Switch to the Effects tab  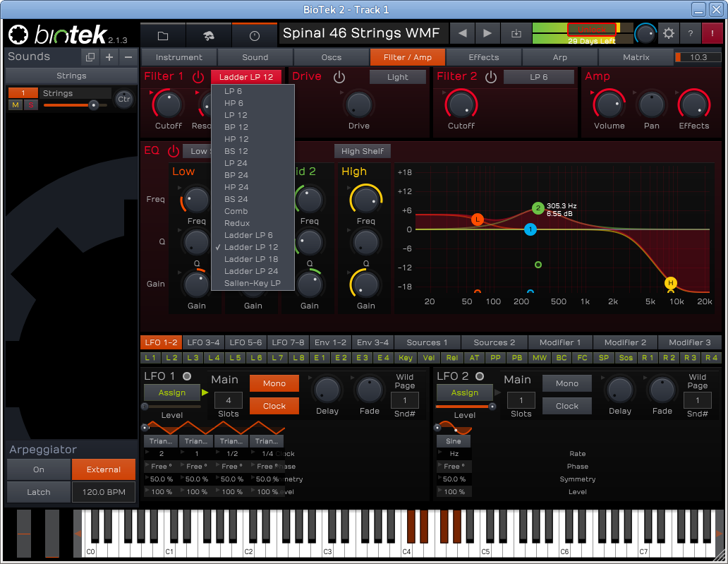[x=483, y=57]
